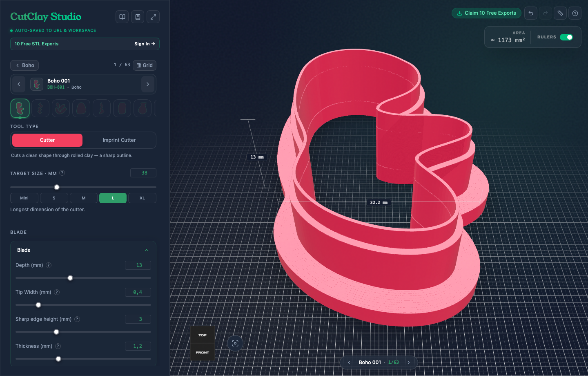
Task: Select the XL size preset
Action: 142,198
